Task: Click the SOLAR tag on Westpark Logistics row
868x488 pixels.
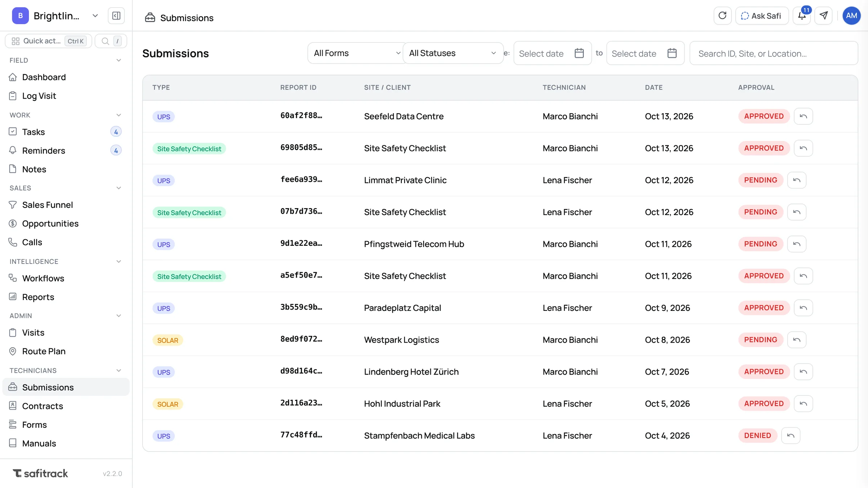Action: [167, 341]
